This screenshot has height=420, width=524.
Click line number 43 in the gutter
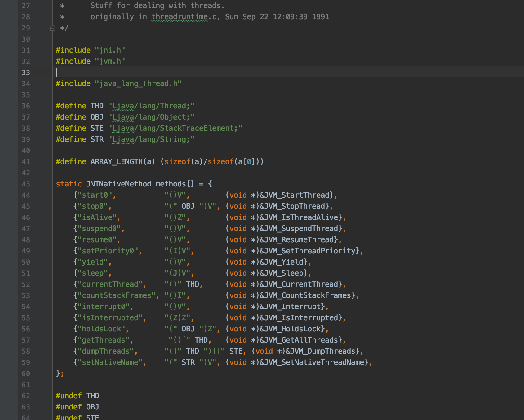click(26, 184)
